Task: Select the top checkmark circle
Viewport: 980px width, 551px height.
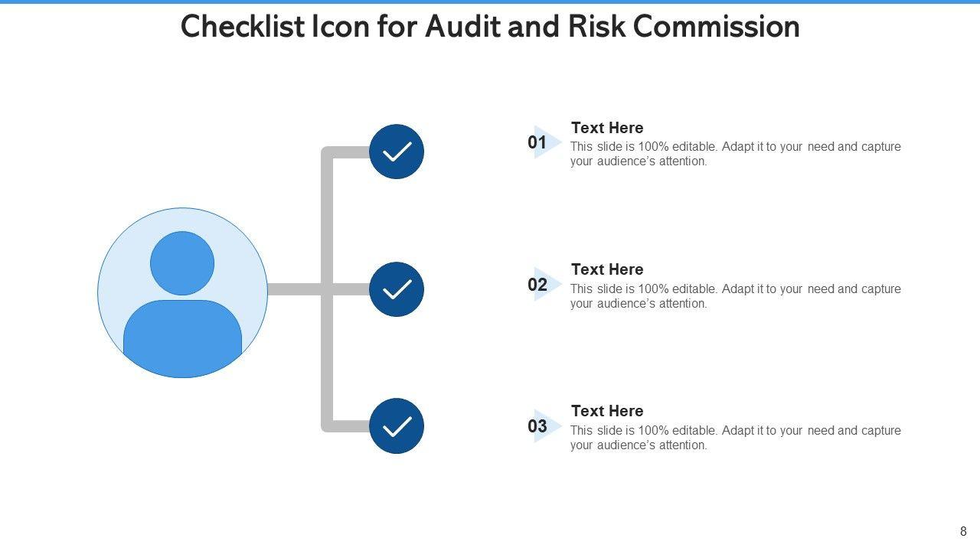Action: [397, 152]
